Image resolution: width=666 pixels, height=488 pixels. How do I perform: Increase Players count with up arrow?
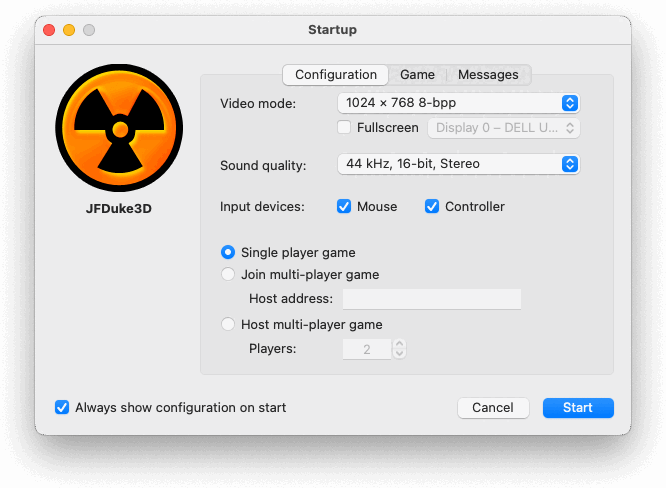399,344
